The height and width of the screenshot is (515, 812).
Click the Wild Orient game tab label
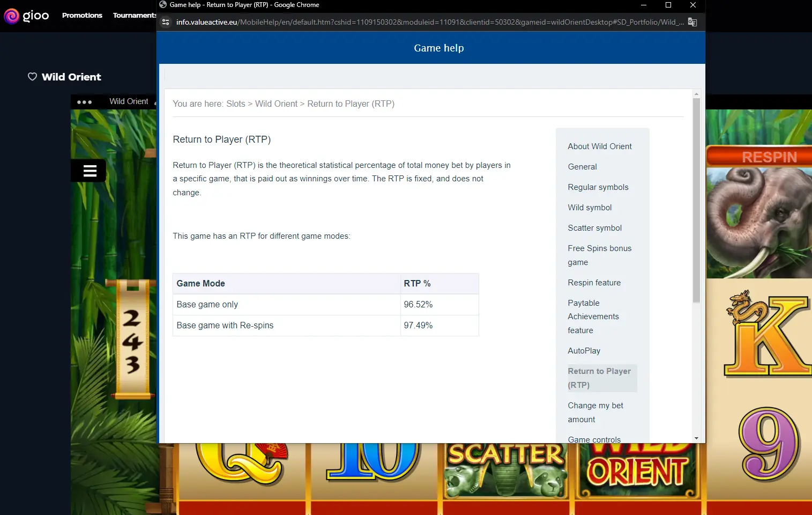point(129,101)
